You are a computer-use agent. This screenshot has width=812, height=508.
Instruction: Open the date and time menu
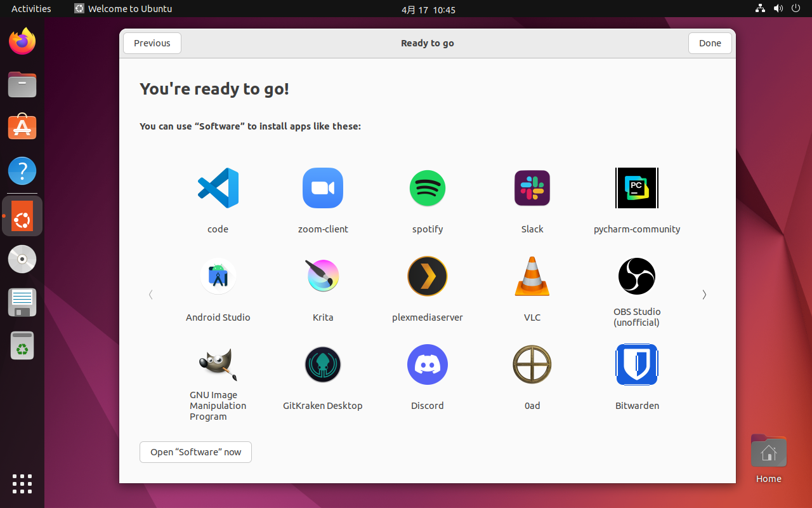pos(428,9)
